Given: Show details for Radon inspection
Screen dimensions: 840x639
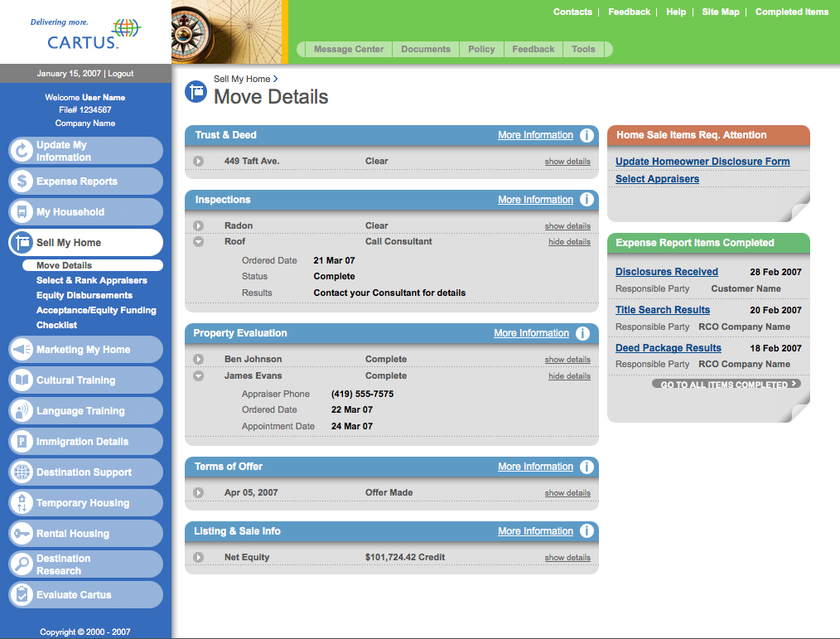Looking at the screenshot, I should [x=567, y=225].
